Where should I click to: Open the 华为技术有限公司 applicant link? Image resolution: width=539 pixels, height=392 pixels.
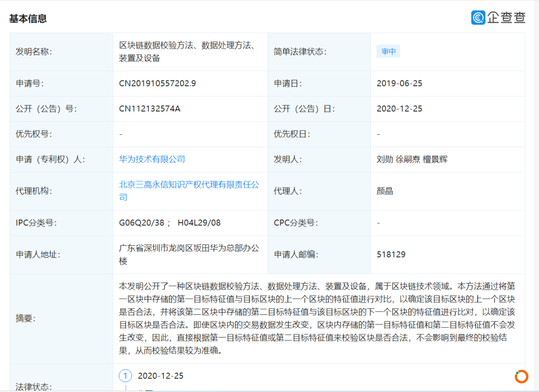pyautogui.click(x=152, y=159)
